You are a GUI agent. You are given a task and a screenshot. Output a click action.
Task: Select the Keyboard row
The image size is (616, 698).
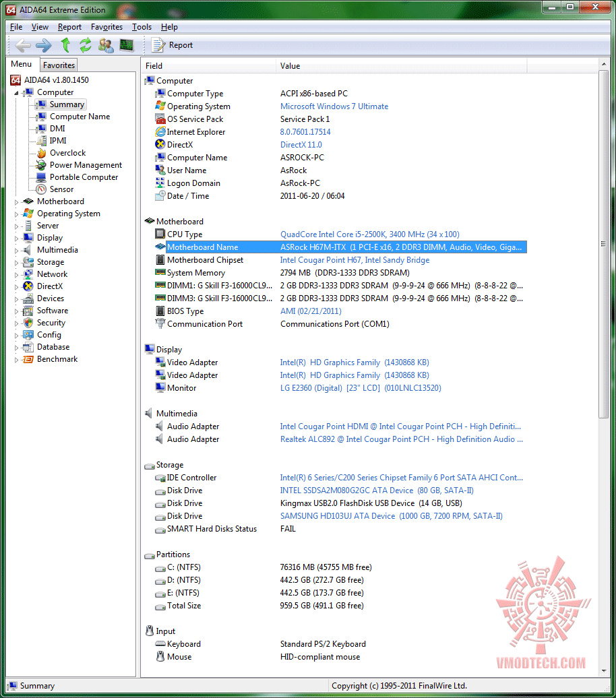coord(340,644)
